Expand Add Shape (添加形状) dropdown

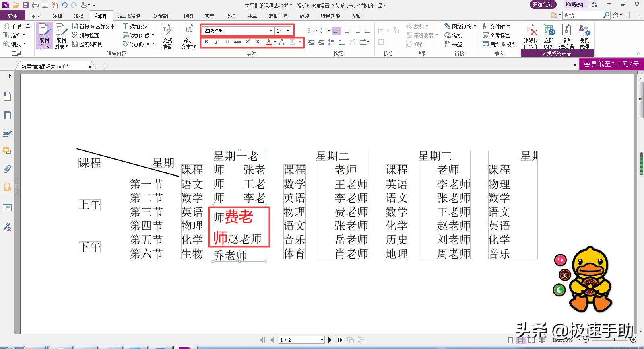tap(153, 44)
